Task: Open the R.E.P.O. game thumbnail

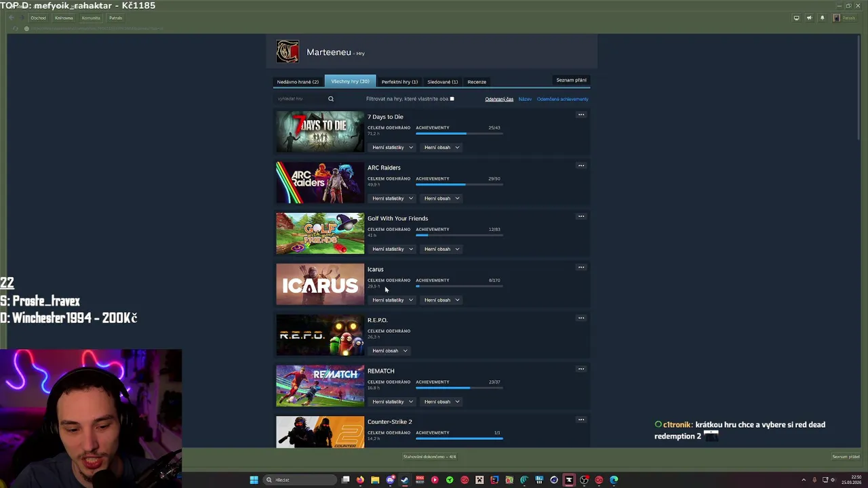Action: coord(320,335)
